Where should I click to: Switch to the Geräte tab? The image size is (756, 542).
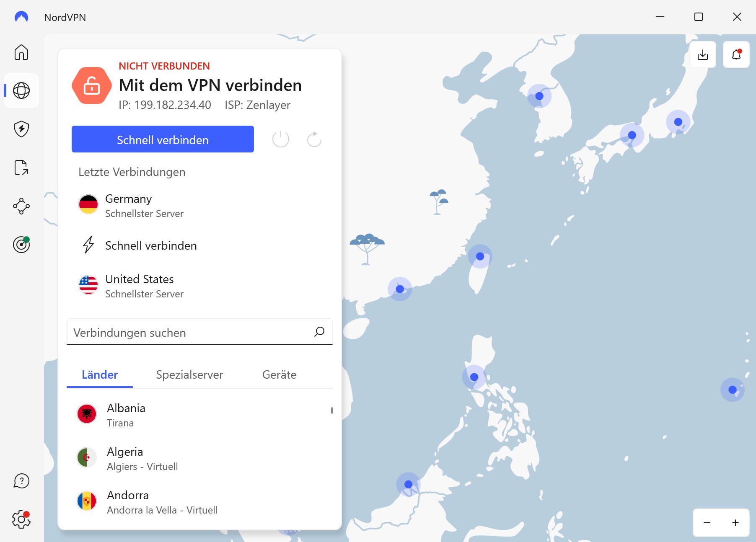(x=279, y=374)
